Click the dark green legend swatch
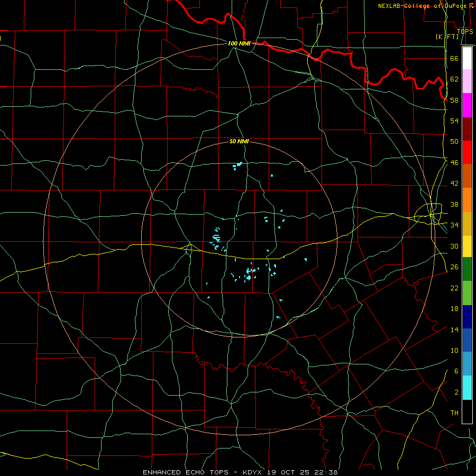The image size is (476, 476). point(467,269)
